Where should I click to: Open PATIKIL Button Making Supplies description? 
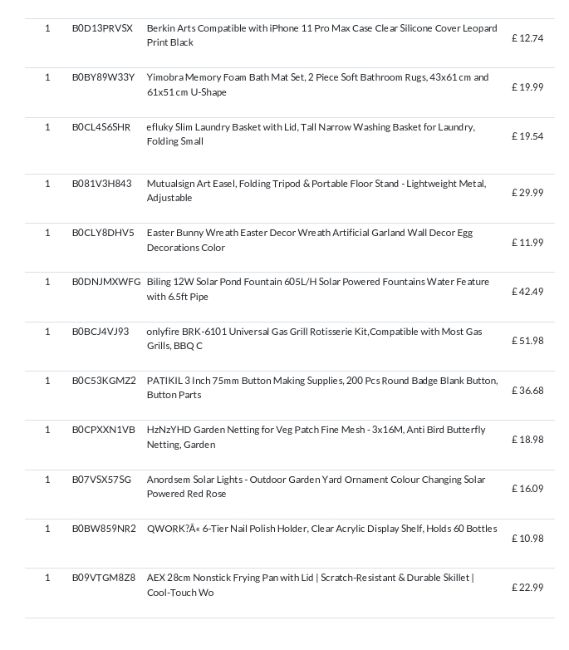tap(322, 388)
